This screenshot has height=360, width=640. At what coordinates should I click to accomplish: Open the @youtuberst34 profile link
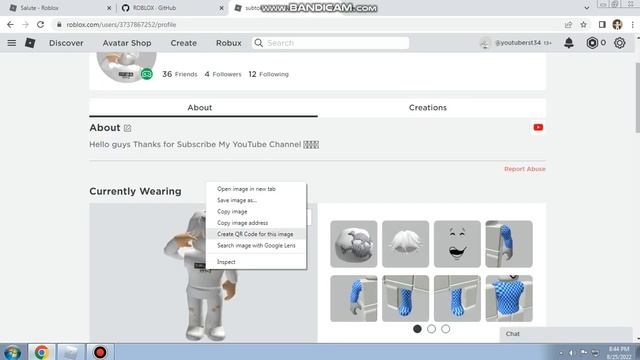517,43
